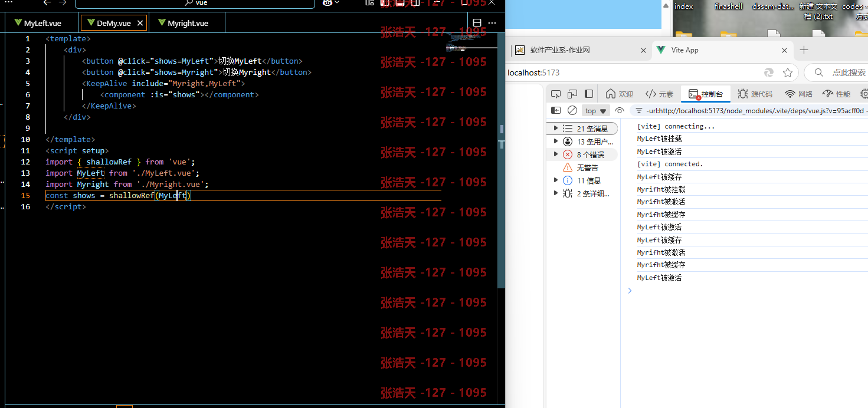Open the 新建 文本文档 (2).txt desktop file

(818, 11)
